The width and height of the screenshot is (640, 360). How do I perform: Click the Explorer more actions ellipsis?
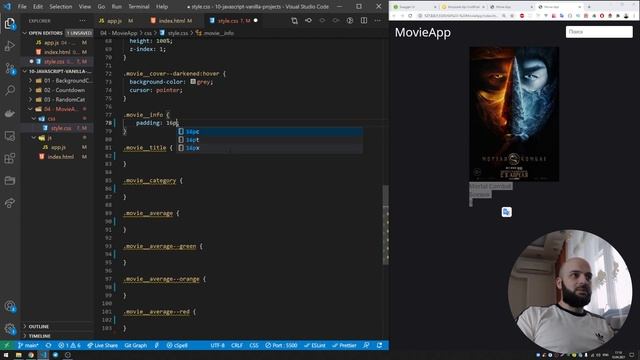click(83, 20)
